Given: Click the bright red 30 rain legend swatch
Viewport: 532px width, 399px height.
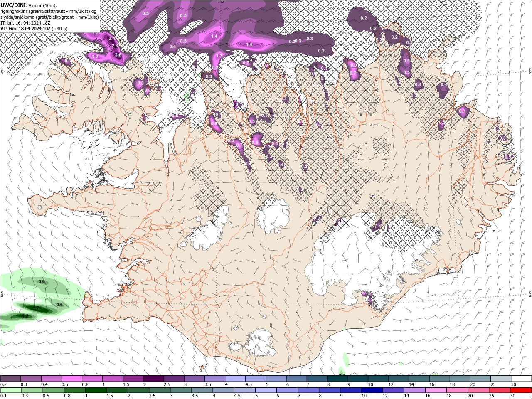Looking at the screenshot, I should 521,390.
